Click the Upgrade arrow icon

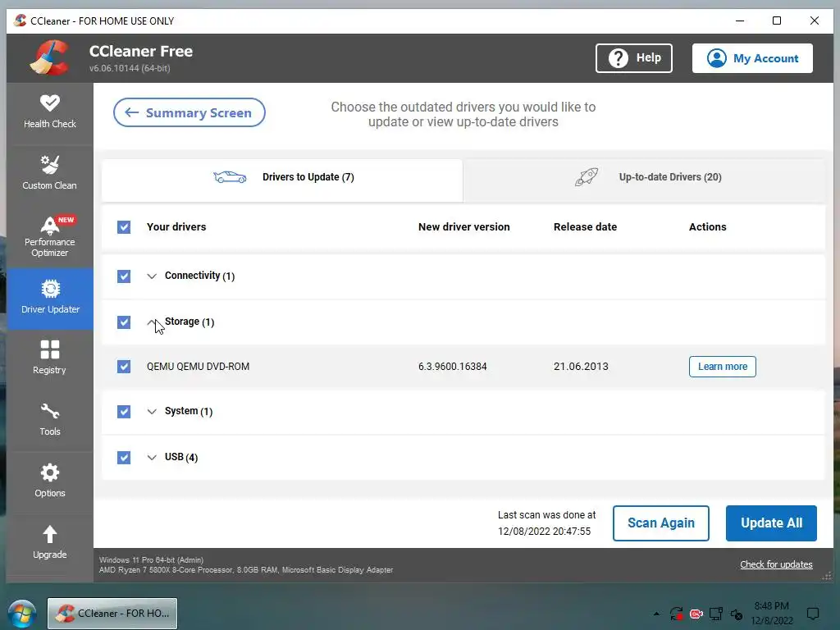click(x=50, y=534)
